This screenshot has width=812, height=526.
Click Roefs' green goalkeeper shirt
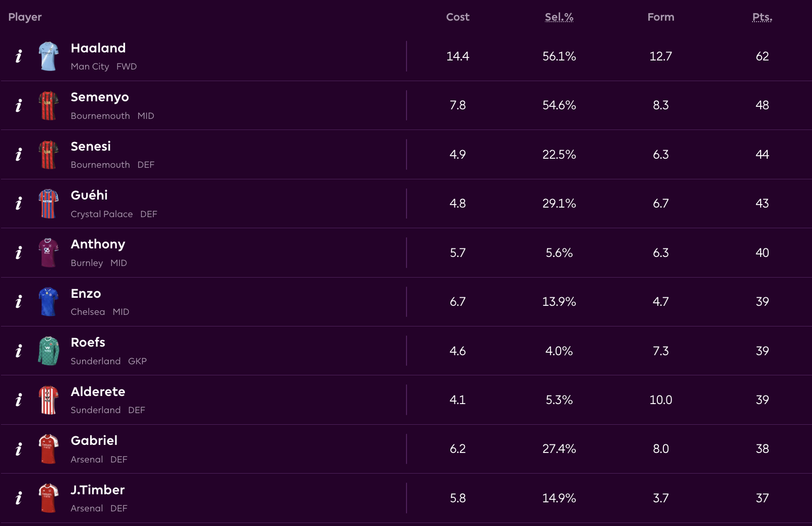click(x=48, y=351)
